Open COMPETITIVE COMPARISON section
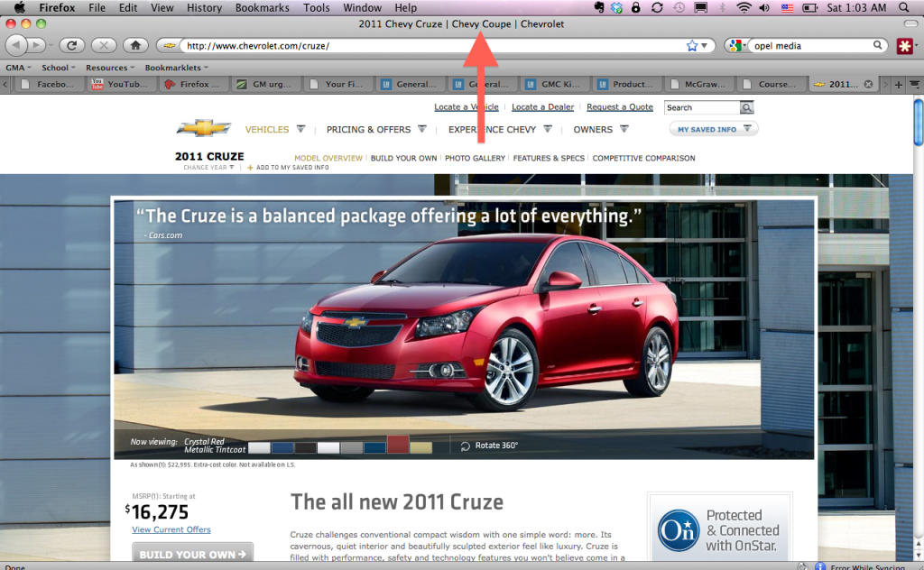 tap(643, 158)
